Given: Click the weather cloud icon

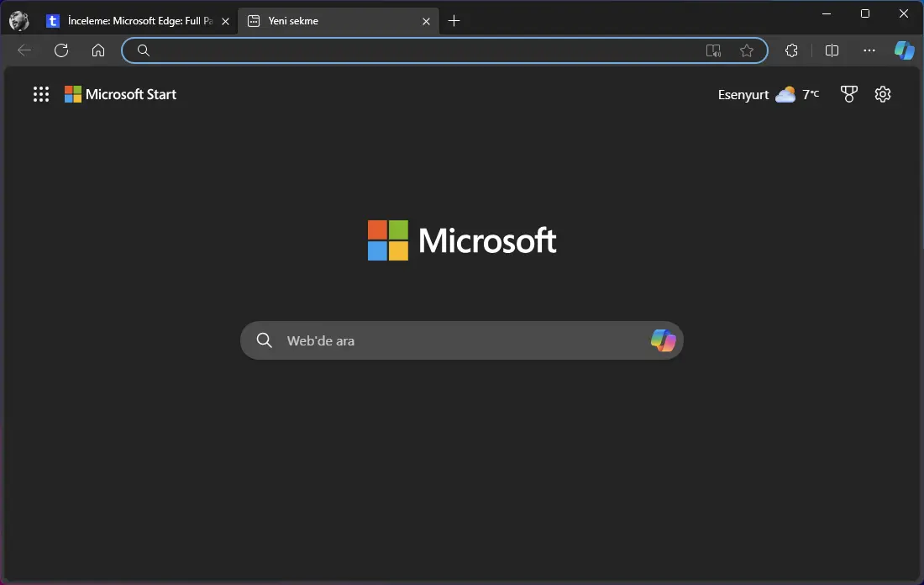Looking at the screenshot, I should [x=785, y=94].
